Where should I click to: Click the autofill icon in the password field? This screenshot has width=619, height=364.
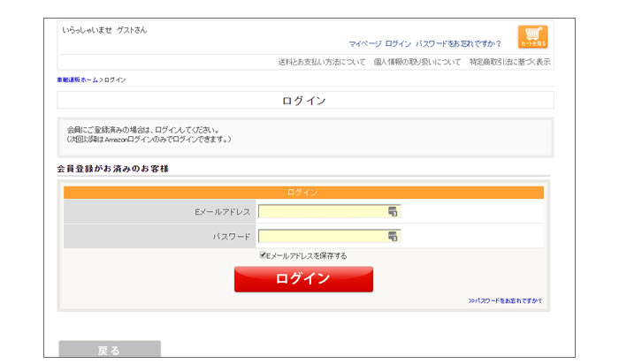(x=393, y=237)
